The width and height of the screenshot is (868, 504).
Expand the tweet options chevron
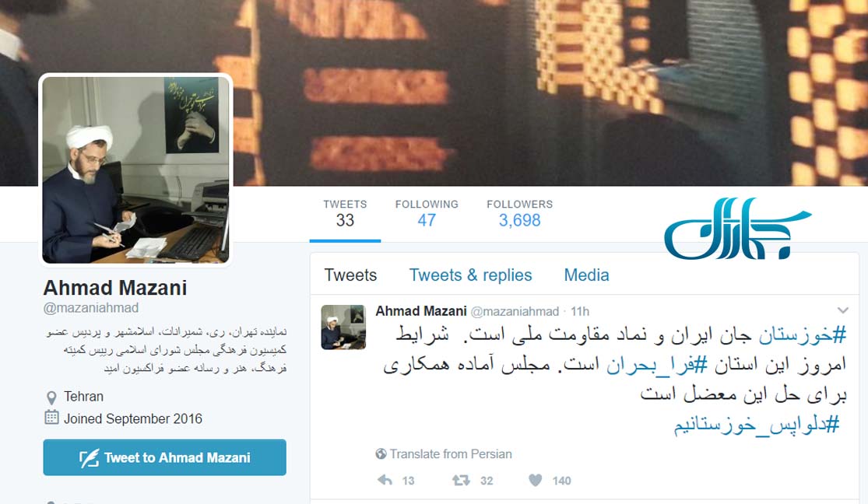tap(842, 310)
